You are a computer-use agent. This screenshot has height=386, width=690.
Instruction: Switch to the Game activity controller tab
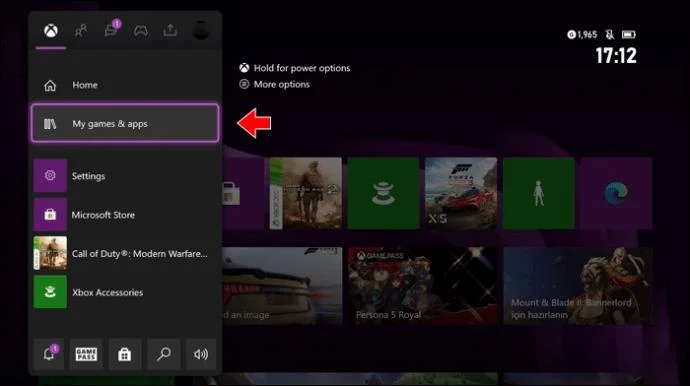(141, 31)
